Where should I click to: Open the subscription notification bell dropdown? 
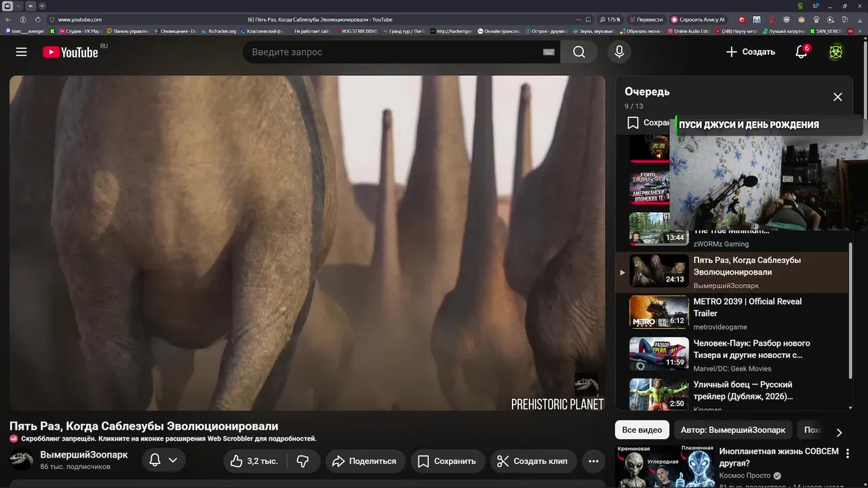pyautogui.click(x=163, y=461)
